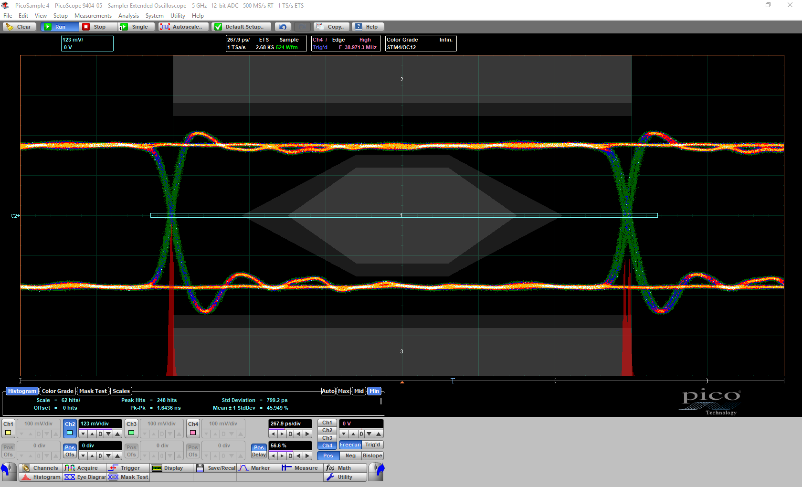802x487 pixels.
Task: Decrease Ch2 mV/div scale with leftmost arrow
Action: pyautogui.click(x=83, y=434)
